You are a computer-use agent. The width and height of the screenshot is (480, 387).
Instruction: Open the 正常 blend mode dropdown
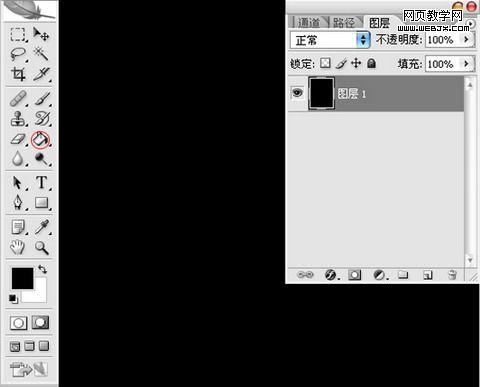coord(330,40)
